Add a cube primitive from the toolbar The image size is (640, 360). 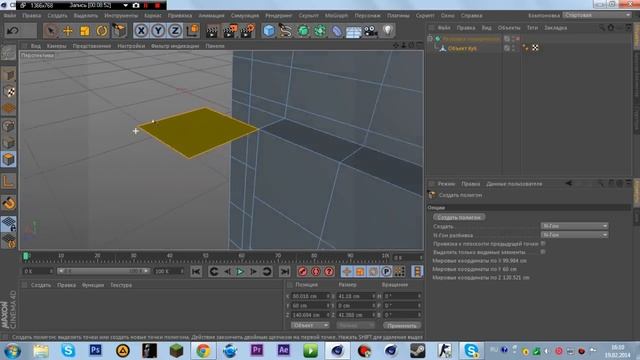pos(269,31)
